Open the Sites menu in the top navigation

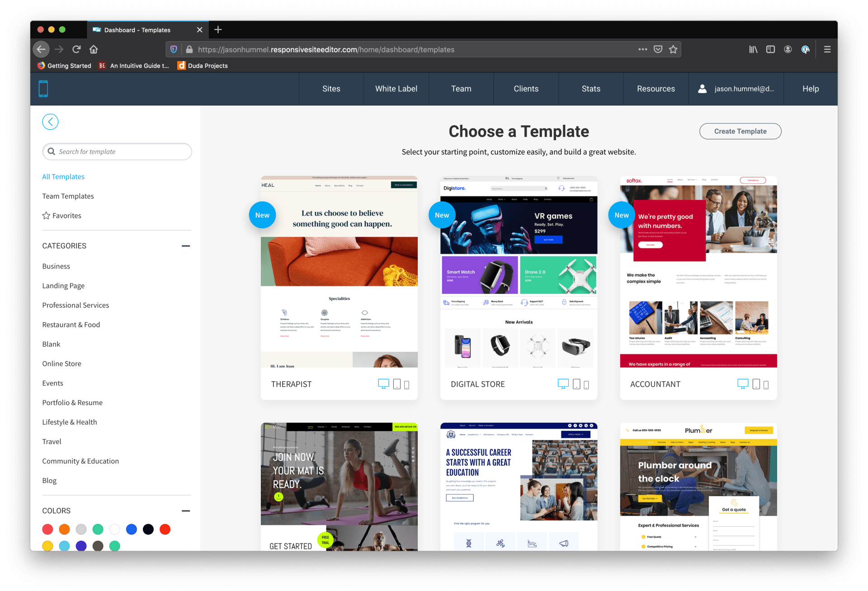coord(331,89)
